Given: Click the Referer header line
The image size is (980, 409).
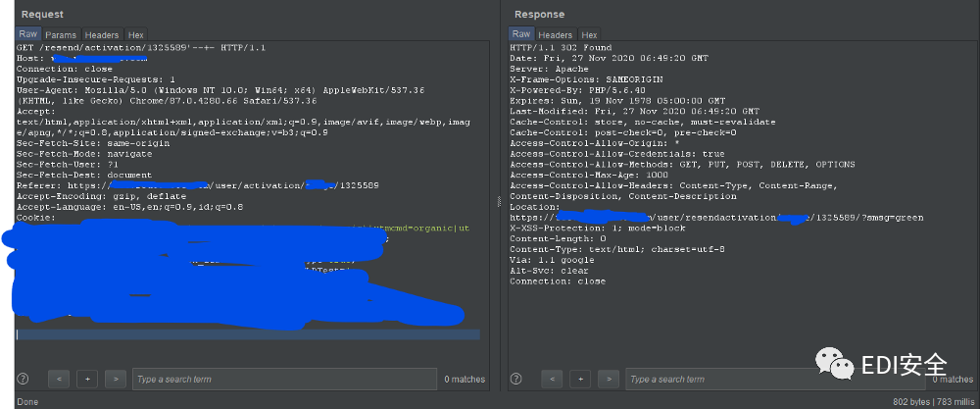Looking at the screenshot, I should tap(198, 185).
